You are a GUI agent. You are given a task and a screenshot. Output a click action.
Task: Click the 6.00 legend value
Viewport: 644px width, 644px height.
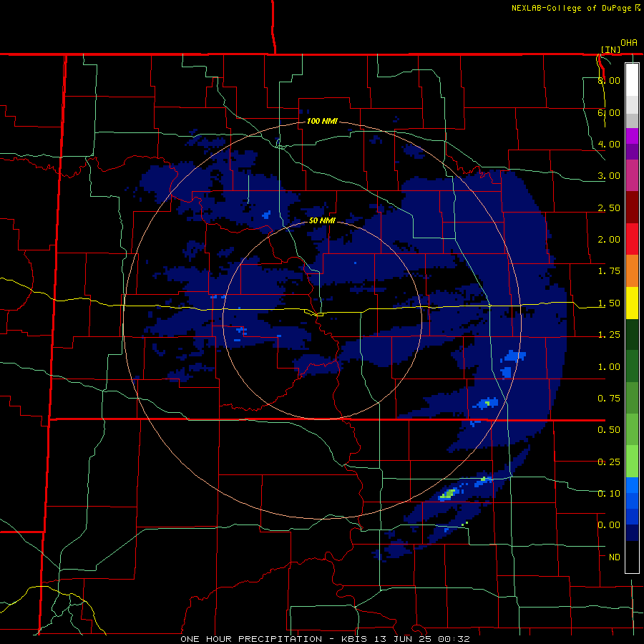pyautogui.click(x=609, y=112)
